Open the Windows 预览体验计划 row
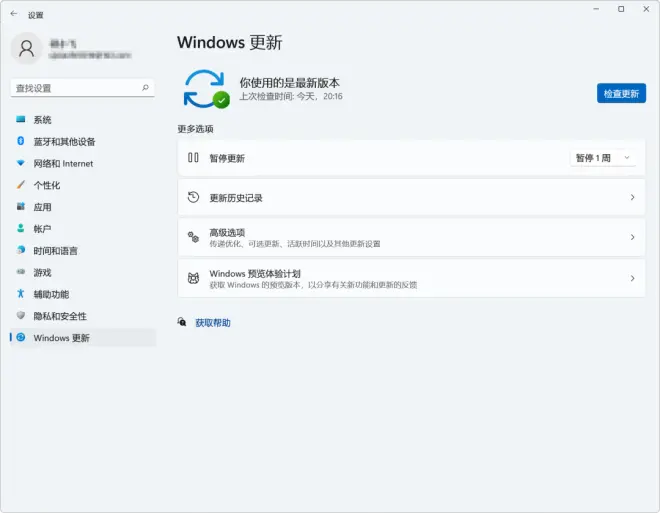 411,278
